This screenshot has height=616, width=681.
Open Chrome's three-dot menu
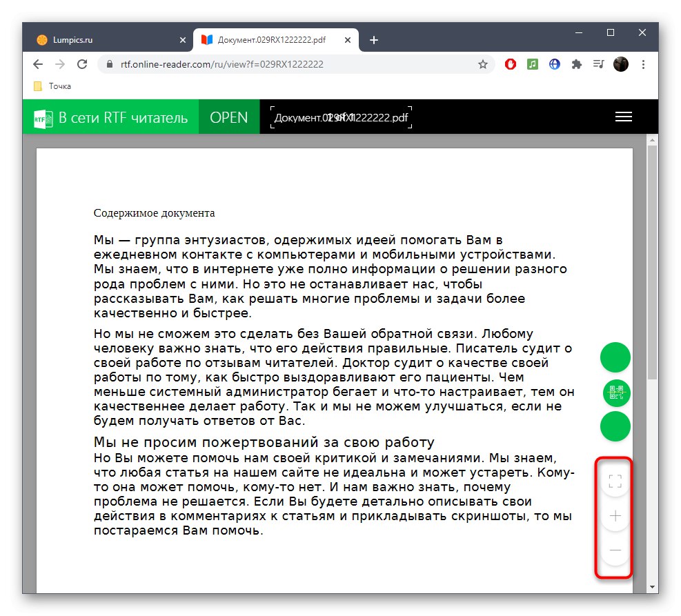click(x=643, y=63)
